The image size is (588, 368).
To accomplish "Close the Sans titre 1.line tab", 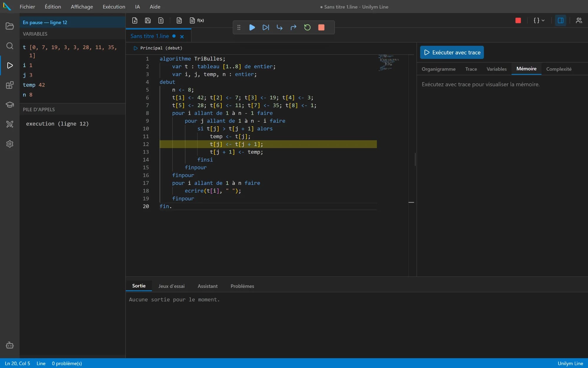I will coord(182,37).
